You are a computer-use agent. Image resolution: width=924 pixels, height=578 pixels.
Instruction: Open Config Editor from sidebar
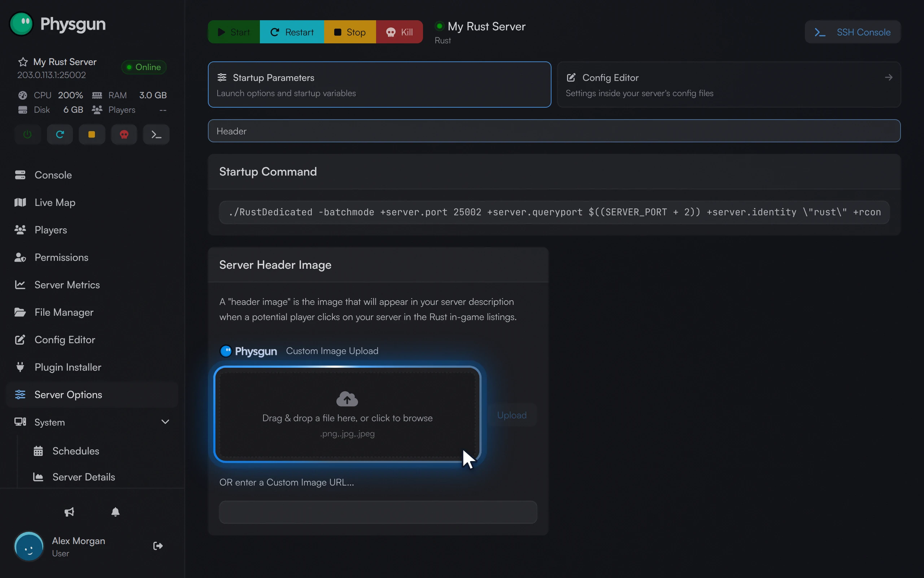pyautogui.click(x=92, y=340)
